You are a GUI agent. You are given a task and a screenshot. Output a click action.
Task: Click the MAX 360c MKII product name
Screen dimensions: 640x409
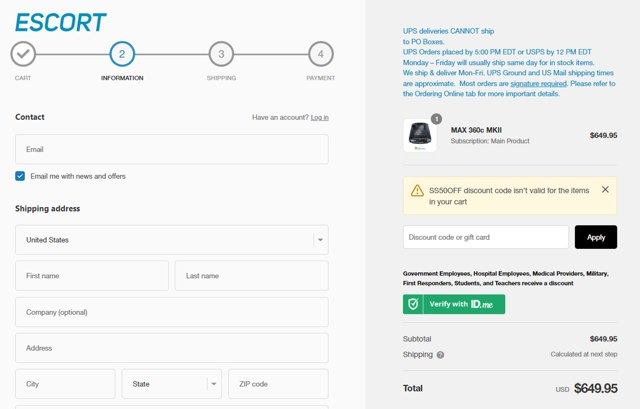pos(476,130)
